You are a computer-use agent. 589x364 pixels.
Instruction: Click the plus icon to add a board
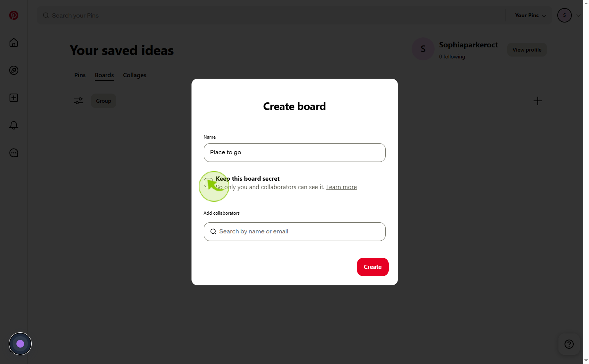pyautogui.click(x=538, y=101)
